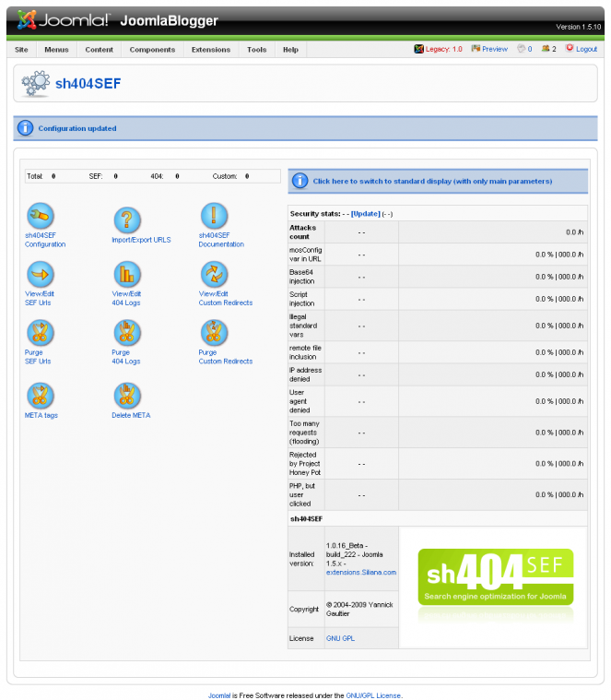Click the Legacy: 1.0 text
Viewport: 611px width, 700px height.
pyautogui.click(x=444, y=49)
